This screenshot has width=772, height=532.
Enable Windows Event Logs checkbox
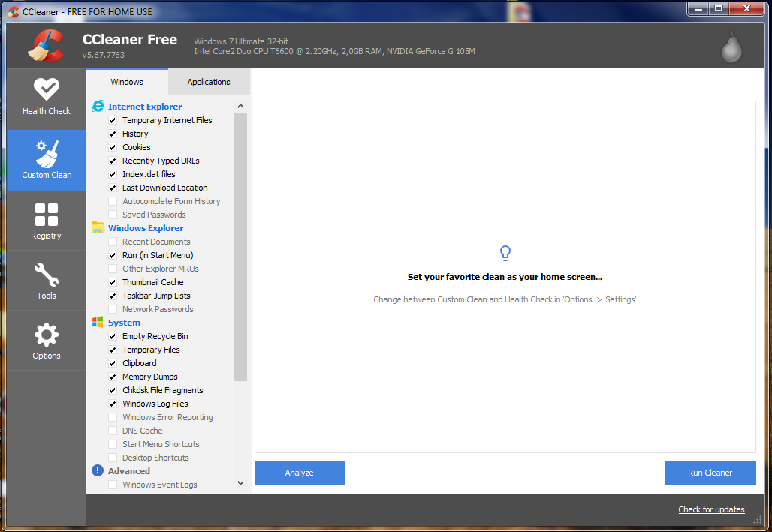pyautogui.click(x=113, y=485)
